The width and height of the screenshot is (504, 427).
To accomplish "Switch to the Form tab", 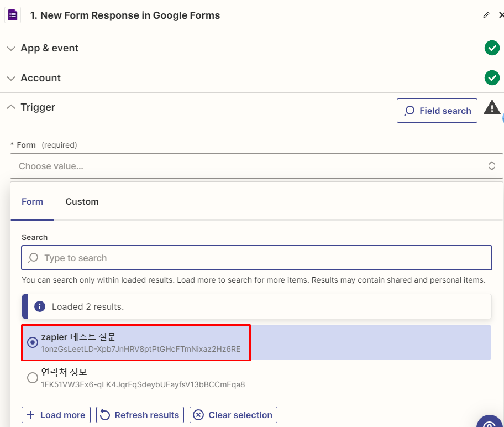I will click(x=32, y=202).
